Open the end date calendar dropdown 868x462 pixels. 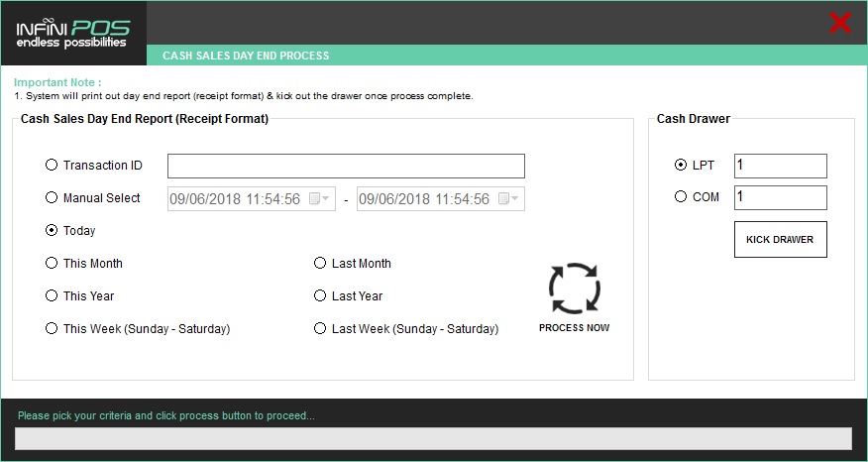pyautogui.click(x=508, y=199)
